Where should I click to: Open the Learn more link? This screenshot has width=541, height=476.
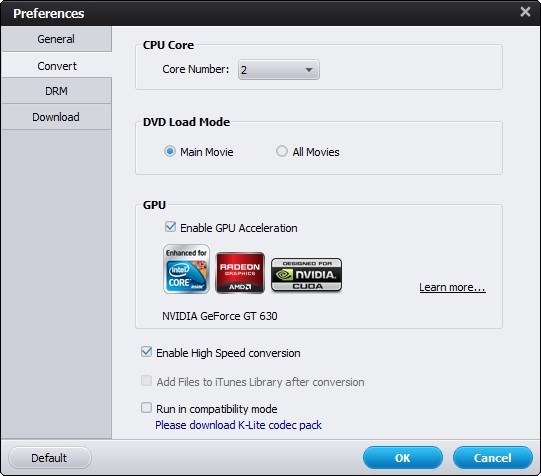[452, 287]
